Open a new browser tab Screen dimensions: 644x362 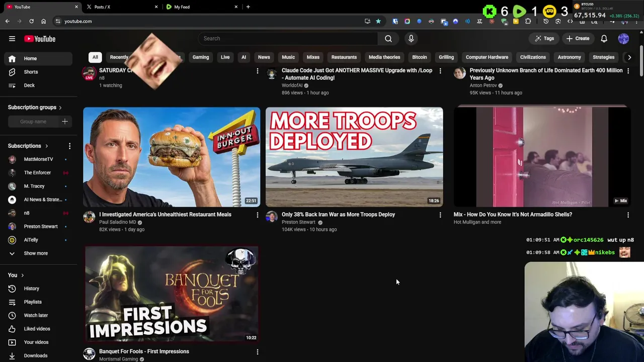tap(248, 7)
